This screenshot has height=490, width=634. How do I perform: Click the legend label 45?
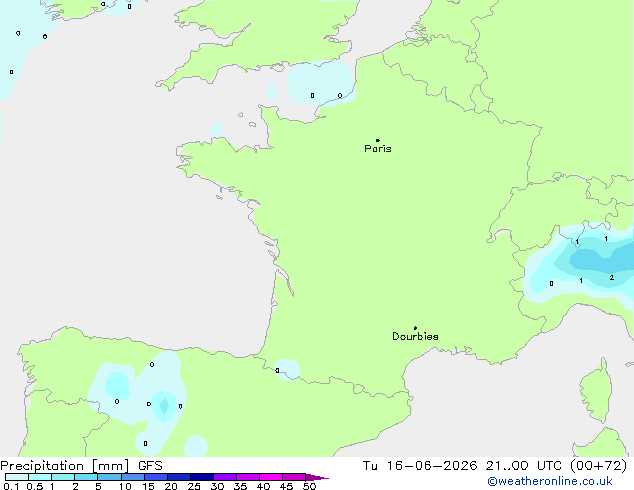(286, 486)
